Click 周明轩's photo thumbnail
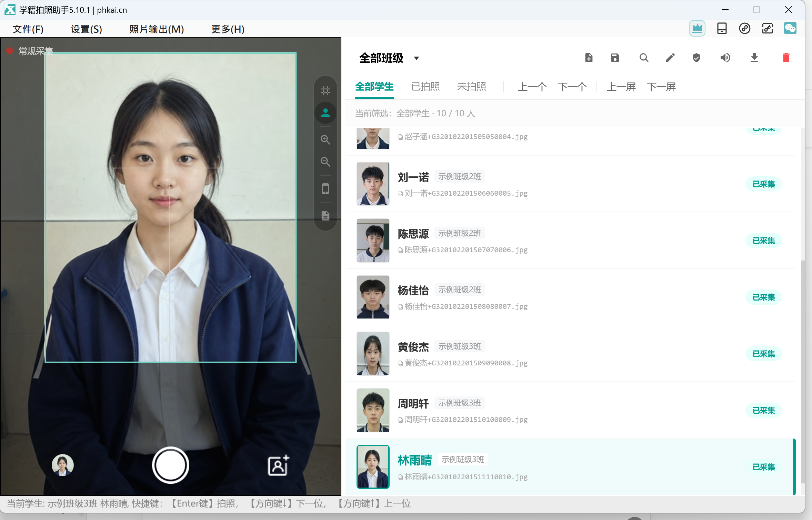This screenshot has height=520, width=812. (373, 410)
